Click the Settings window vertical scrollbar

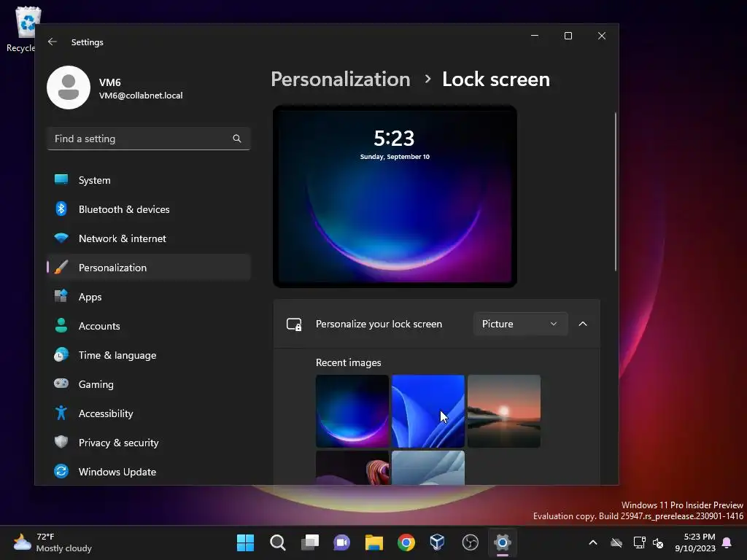click(x=616, y=192)
